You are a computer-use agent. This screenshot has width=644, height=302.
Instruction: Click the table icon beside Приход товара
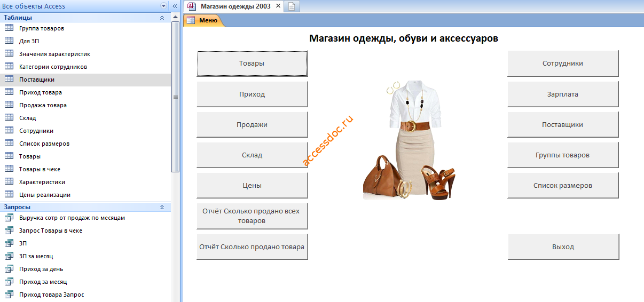9,92
